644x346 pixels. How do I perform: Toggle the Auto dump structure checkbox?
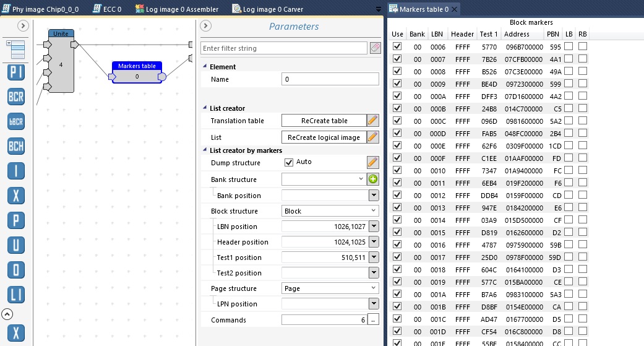point(289,162)
